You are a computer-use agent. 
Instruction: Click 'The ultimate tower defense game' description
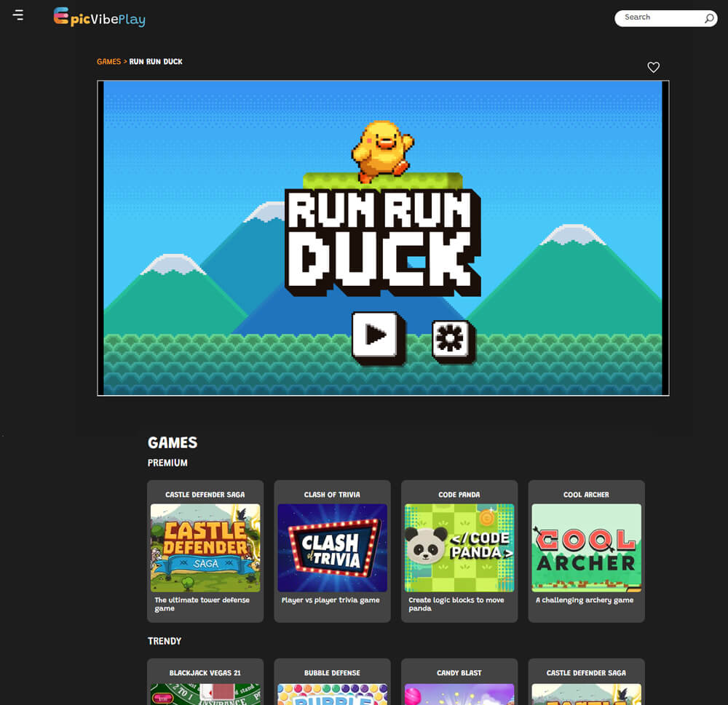pos(202,604)
